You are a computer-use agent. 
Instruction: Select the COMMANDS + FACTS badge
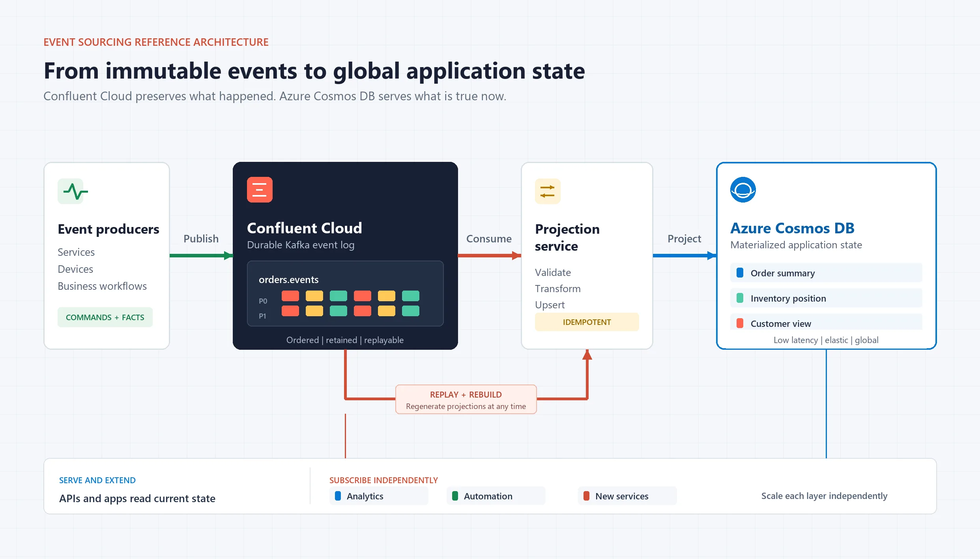click(x=105, y=317)
